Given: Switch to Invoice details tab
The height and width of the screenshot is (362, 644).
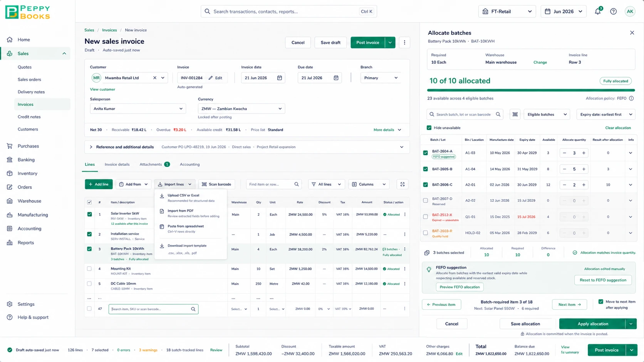Looking at the screenshot, I should 117,164.
